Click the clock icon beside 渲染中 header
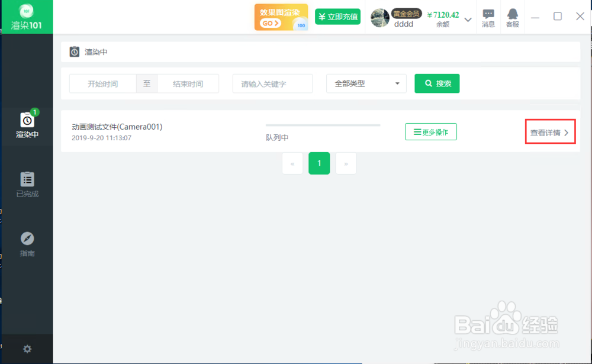This screenshot has width=592, height=364. [x=75, y=51]
